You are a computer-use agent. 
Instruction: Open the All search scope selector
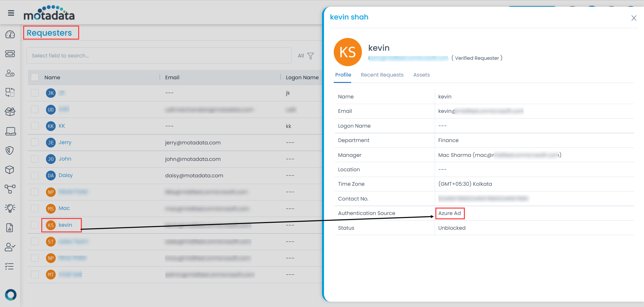[x=301, y=56]
